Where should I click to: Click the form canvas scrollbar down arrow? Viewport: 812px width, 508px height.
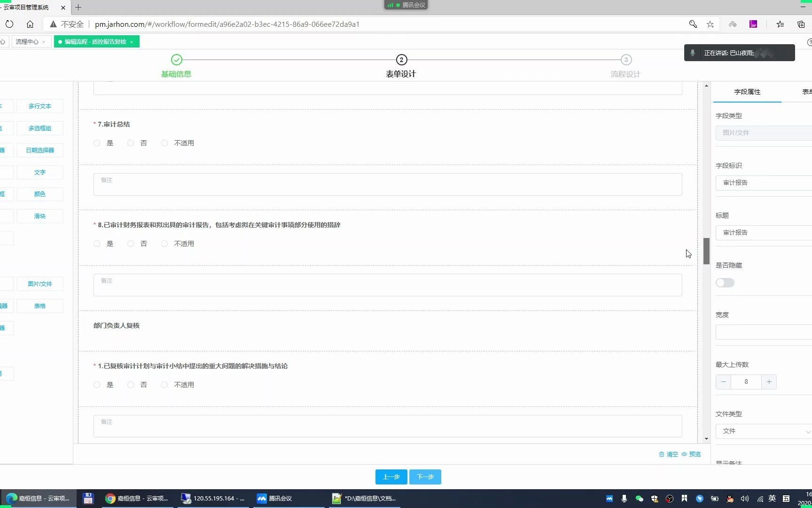tap(706, 439)
